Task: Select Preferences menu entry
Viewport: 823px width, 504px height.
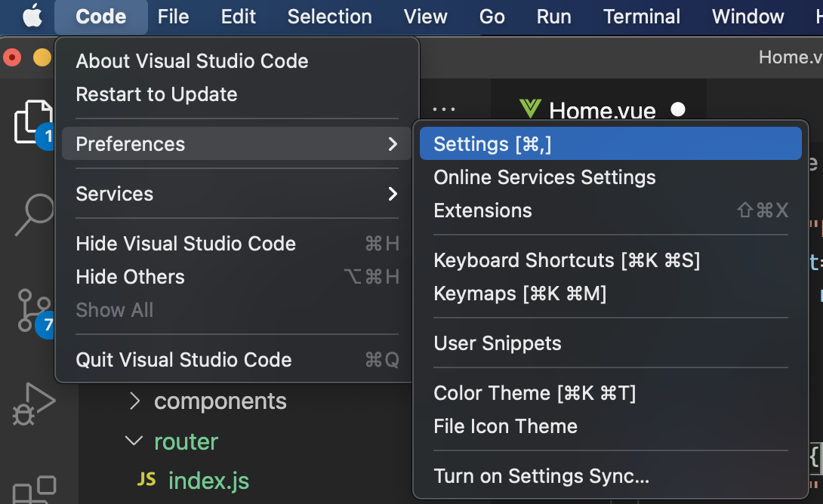Action: coord(237,143)
